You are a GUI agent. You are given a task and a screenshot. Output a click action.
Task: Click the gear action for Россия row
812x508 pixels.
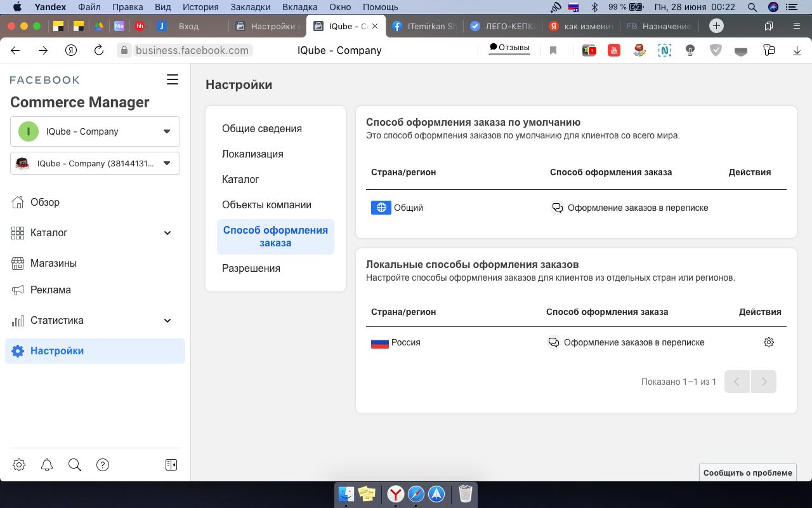[x=769, y=342]
